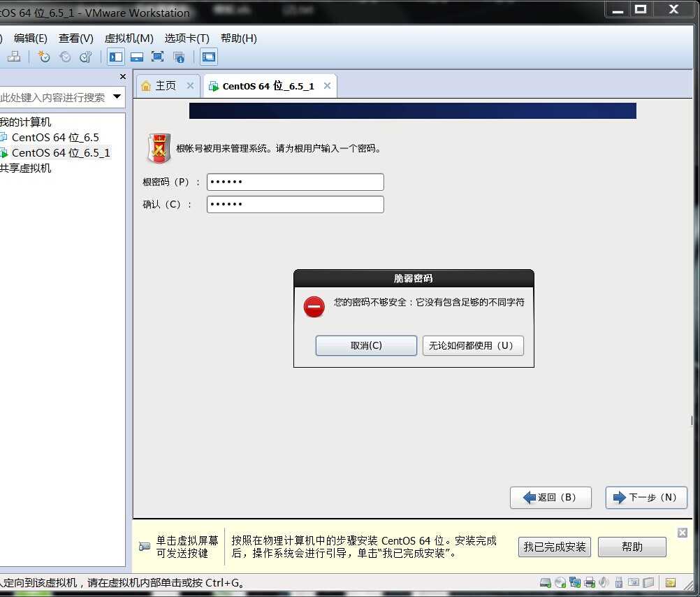Open the 选项卡(T) menu

pyautogui.click(x=187, y=38)
